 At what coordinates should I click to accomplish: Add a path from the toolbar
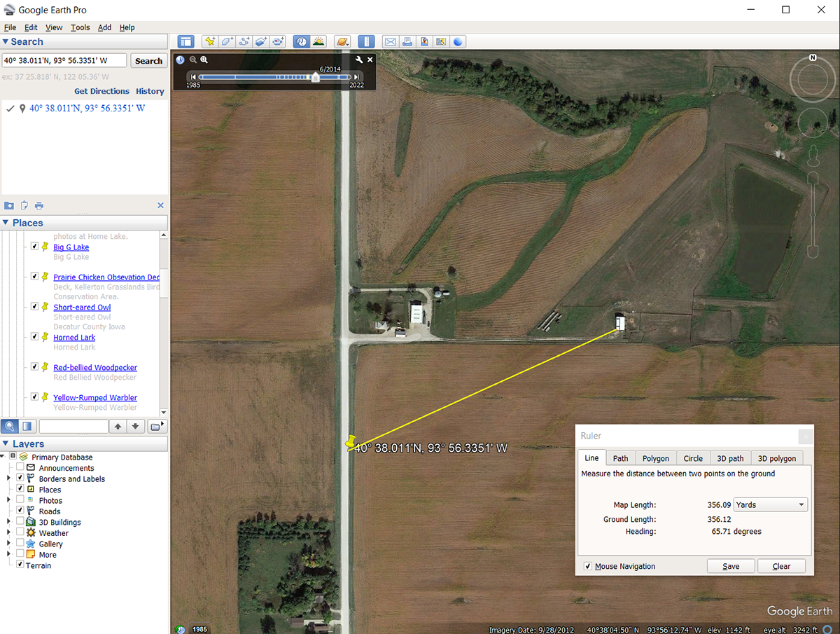244,41
